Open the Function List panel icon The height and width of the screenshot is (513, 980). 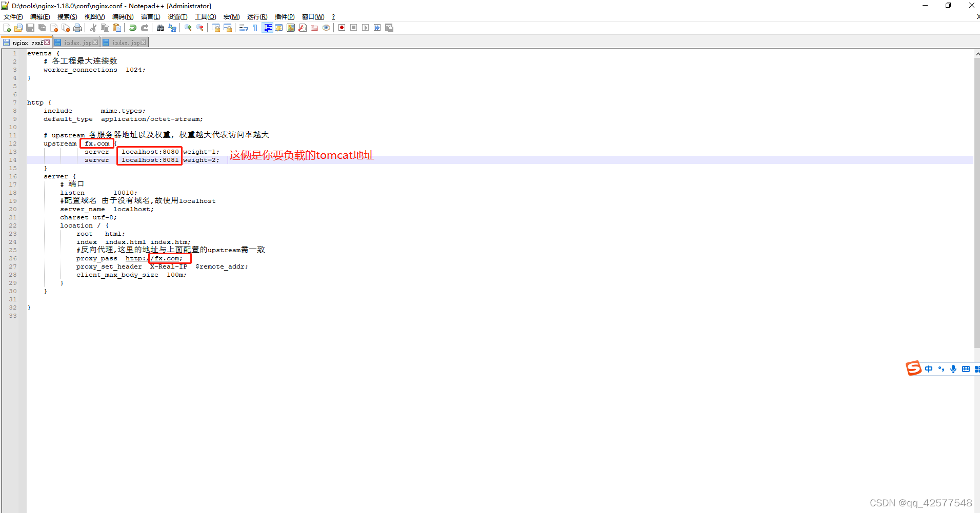coord(303,28)
